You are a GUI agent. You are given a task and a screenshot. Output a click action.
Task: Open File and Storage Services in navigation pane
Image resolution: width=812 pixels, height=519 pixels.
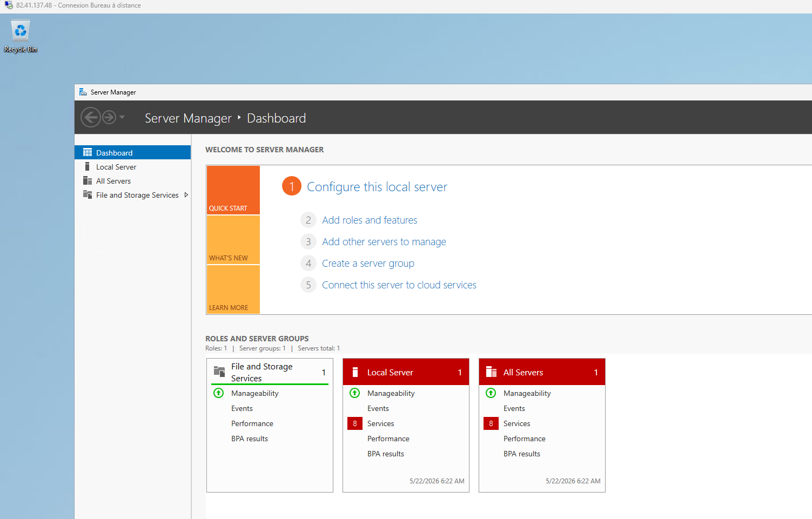[133, 195]
